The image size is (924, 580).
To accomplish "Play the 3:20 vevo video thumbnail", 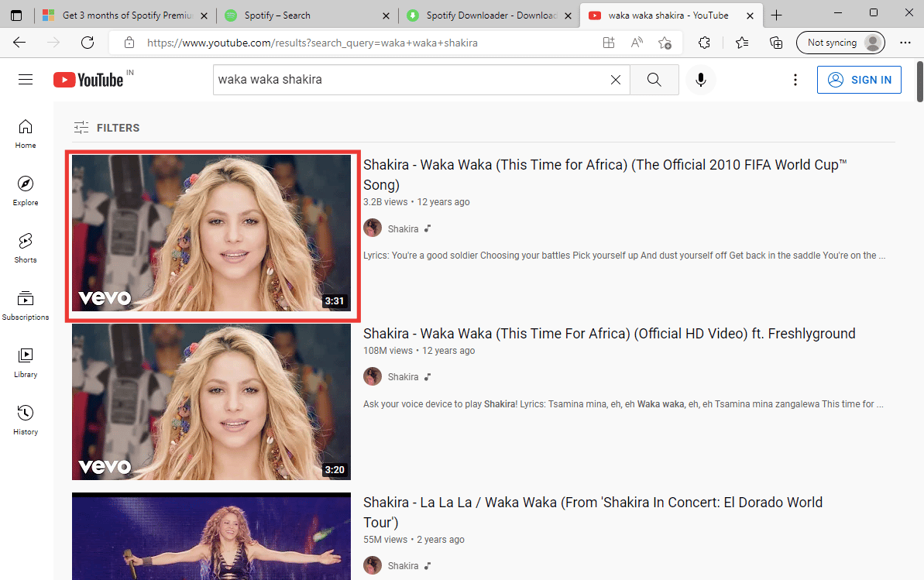I will 211,401.
